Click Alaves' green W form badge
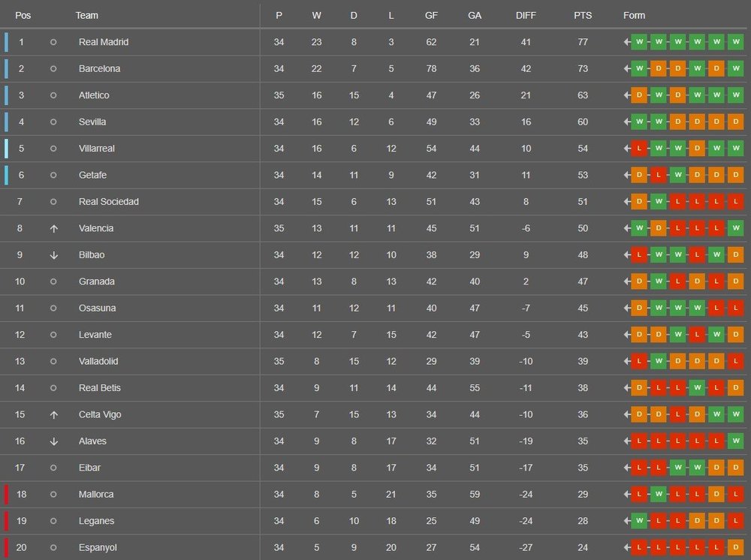 pyautogui.click(x=736, y=441)
